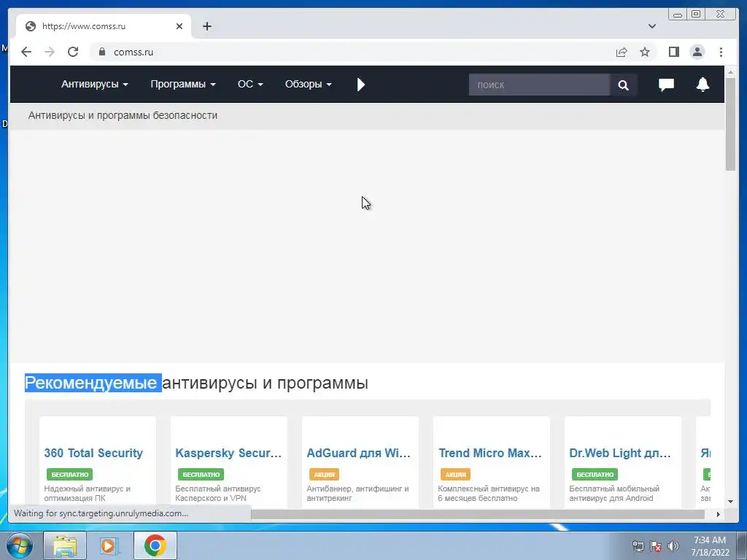Open Chrome's three-dot menu
Viewport: 747px width, 560px height.
(x=721, y=52)
